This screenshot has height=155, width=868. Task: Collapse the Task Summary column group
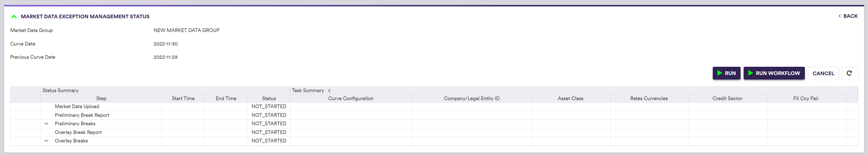(x=329, y=91)
